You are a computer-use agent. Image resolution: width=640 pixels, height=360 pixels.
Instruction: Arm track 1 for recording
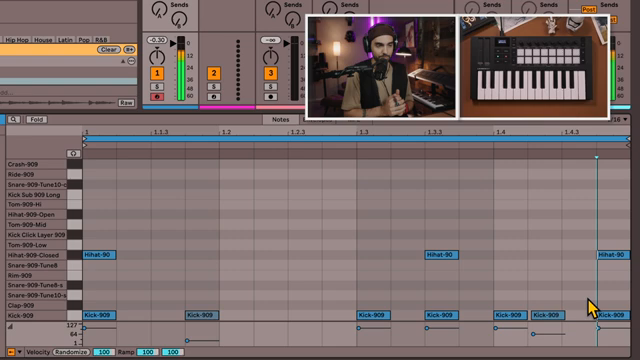coord(157,97)
